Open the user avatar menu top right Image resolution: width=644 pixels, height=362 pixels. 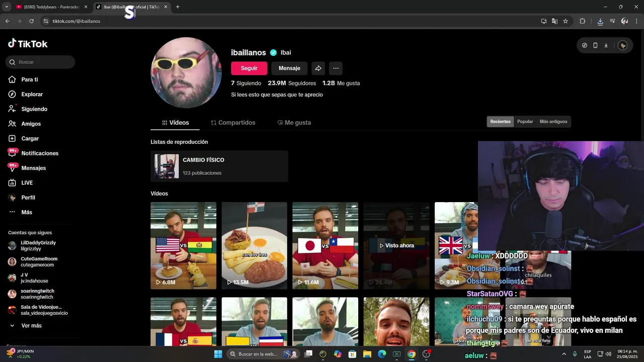point(623,45)
